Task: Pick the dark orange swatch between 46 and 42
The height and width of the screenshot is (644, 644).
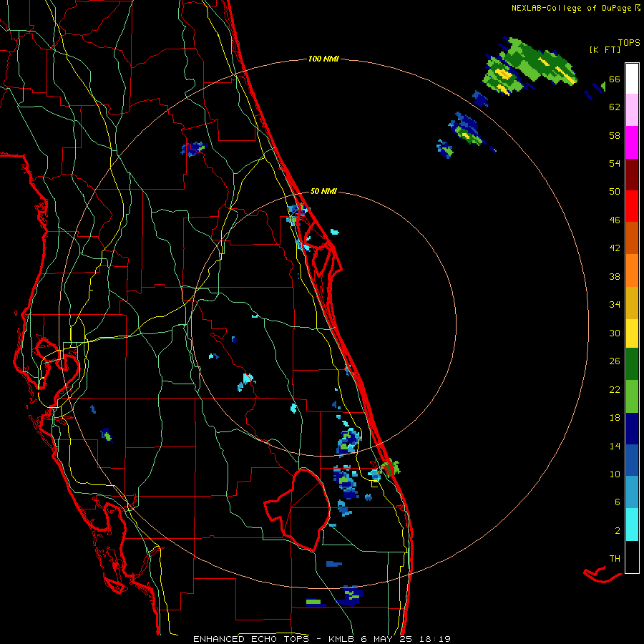Action: (x=632, y=238)
